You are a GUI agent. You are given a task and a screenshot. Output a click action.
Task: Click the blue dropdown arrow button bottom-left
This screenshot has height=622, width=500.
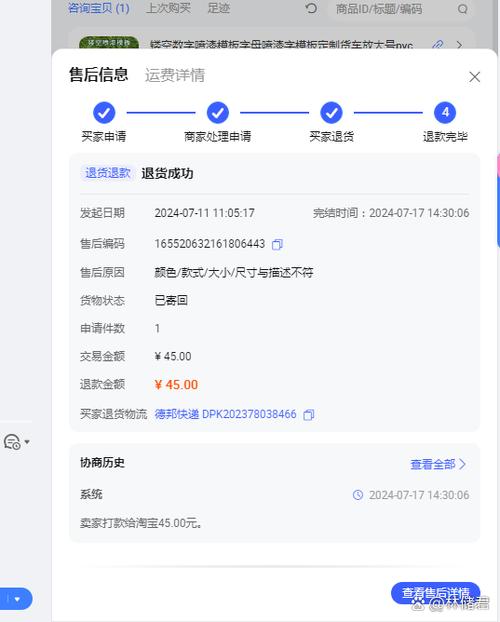coord(16,599)
